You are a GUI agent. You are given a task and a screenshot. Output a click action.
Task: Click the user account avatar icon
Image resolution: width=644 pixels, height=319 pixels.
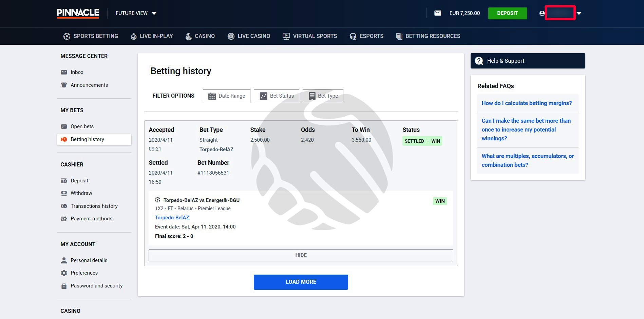pos(542,13)
